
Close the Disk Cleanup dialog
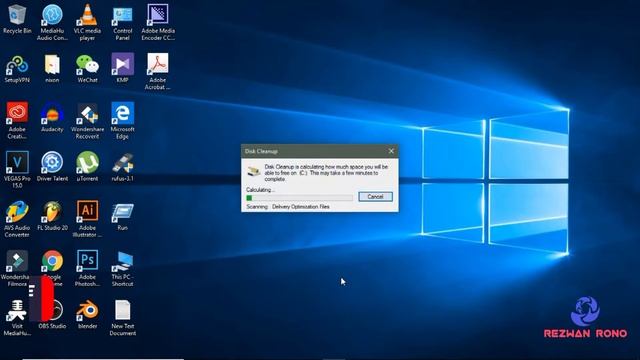[391, 151]
